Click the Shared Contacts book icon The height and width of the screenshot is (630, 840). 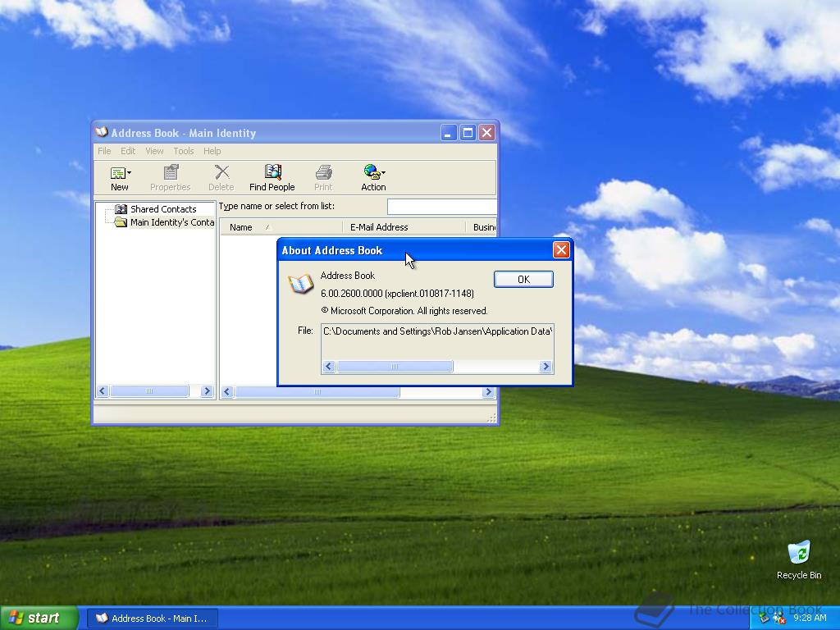coord(121,209)
